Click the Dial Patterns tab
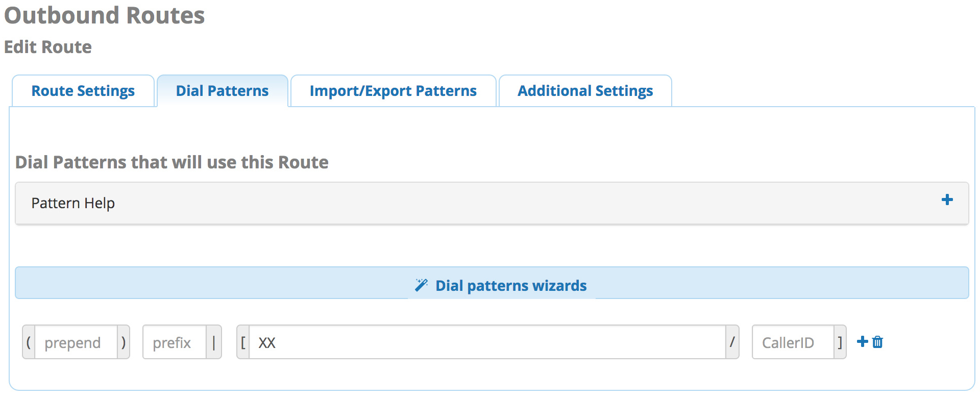 pos(222,90)
